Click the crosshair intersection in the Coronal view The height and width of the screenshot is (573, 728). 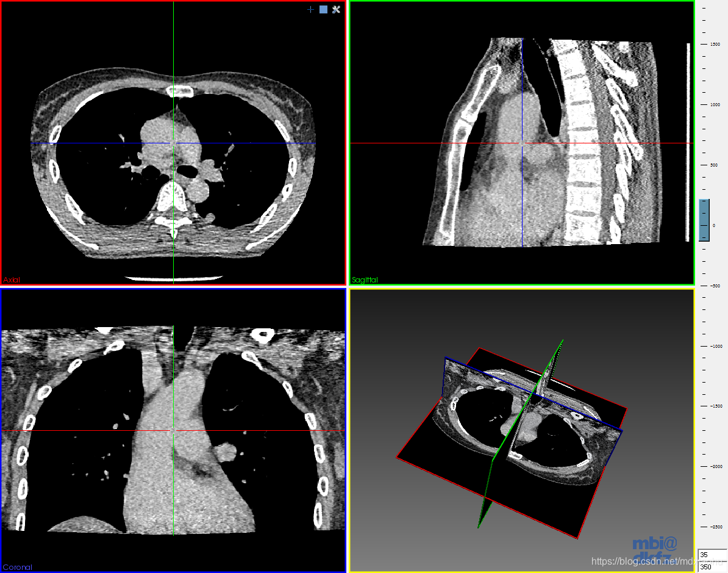pos(173,430)
